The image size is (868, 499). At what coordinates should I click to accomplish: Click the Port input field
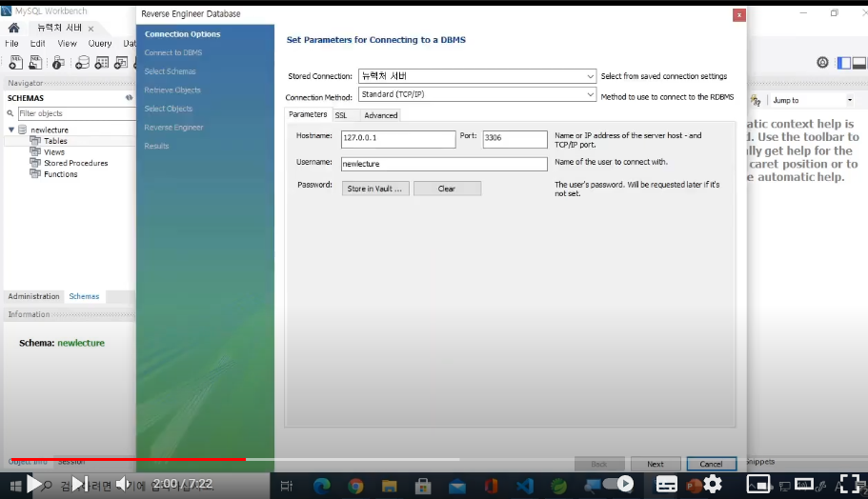515,139
